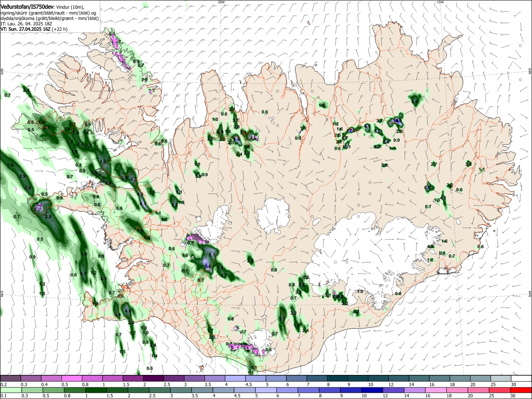Select the 25 pale gray snow legend swatch
Screen dimensions: 532x399
coord(500,378)
